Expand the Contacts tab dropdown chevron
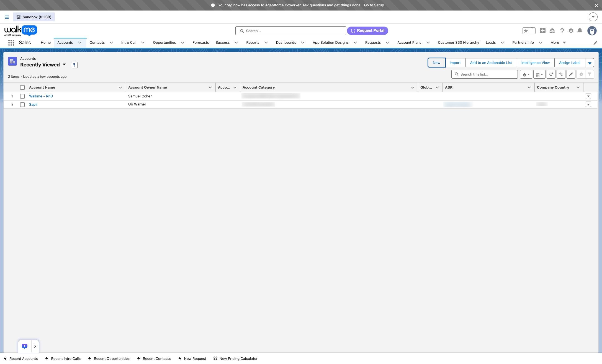This screenshot has height=364, width=602. pyautogui.click(x=111, y=43)
